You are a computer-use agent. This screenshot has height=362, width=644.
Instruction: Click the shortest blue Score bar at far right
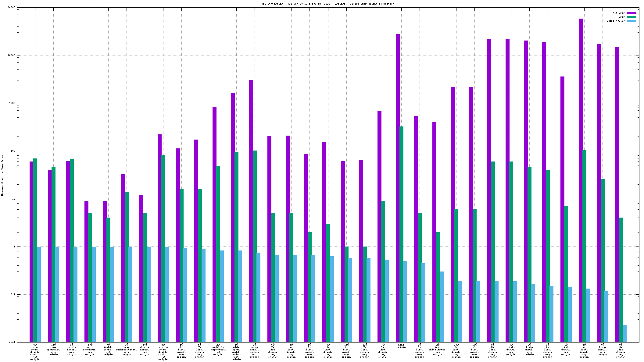(624, 333)
